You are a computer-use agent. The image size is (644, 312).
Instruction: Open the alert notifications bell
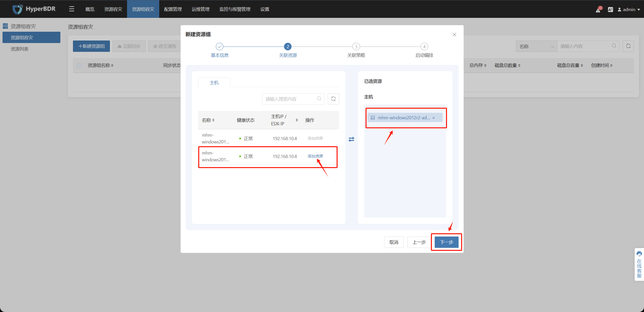pos(598,10)
